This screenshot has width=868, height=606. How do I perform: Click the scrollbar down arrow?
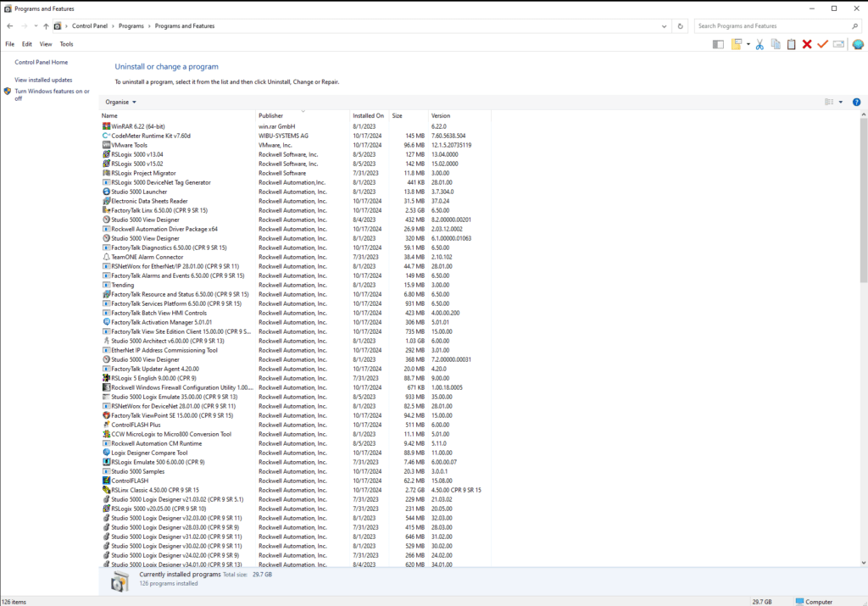(864, 562)
